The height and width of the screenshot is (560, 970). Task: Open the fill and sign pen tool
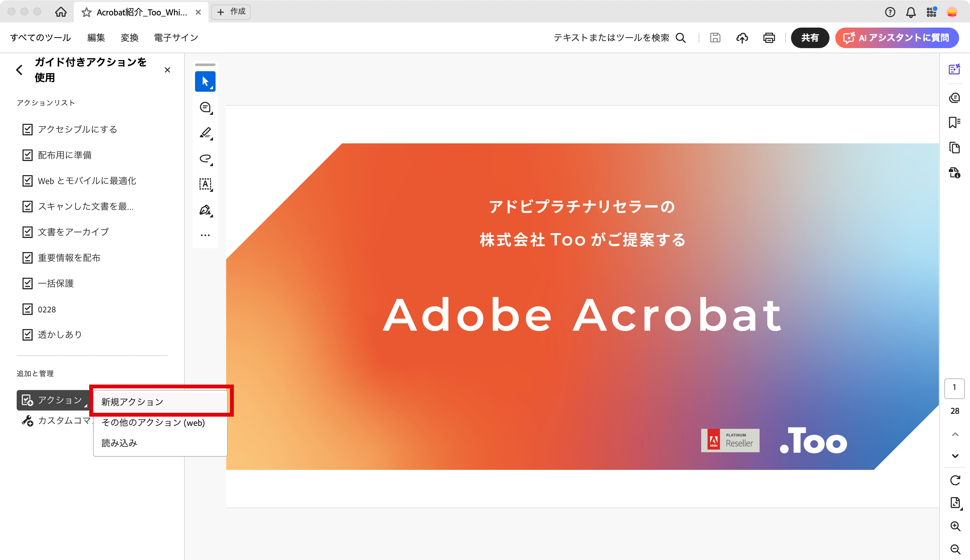[x=205, y=210]
